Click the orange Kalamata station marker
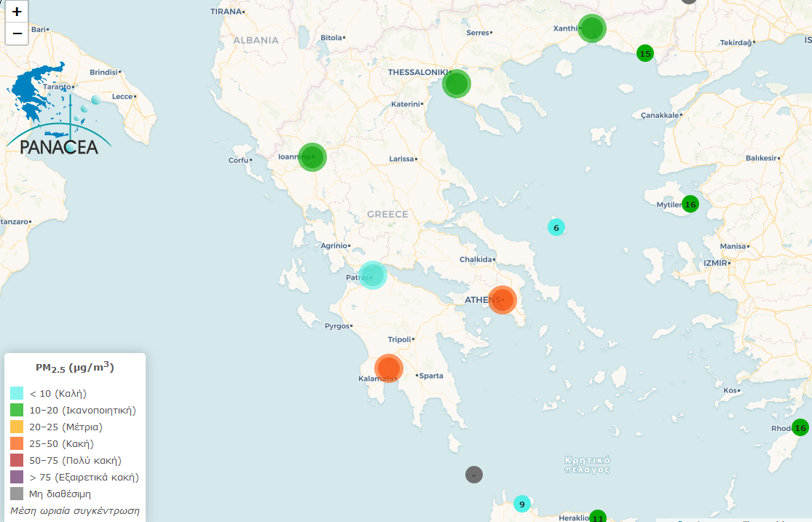 click(x=388, y=368)
